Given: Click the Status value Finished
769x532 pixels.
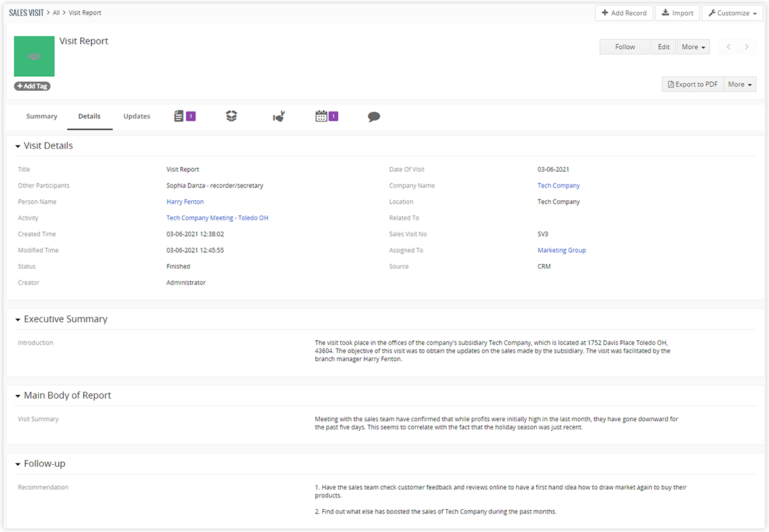Looking at the screenshot, I should (x=178, y=266).
